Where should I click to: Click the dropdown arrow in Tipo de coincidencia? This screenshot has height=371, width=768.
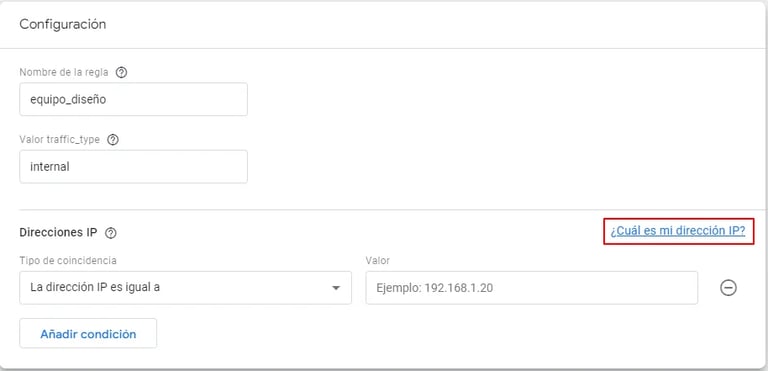coord(336,288)
